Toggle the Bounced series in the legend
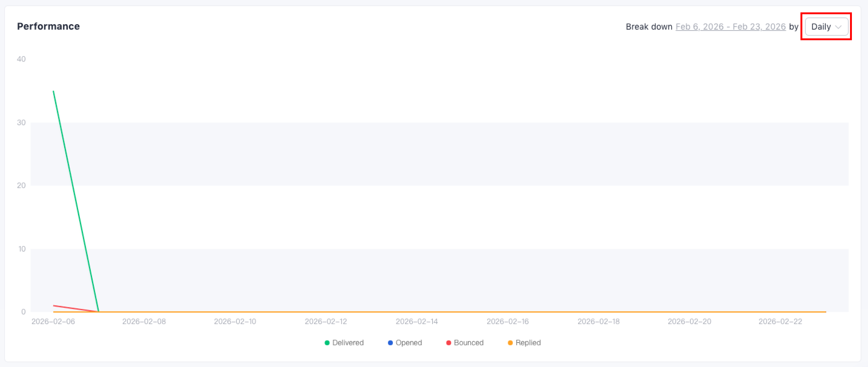Viewport: 868px width, 367px height. click(x=468, y=343)
